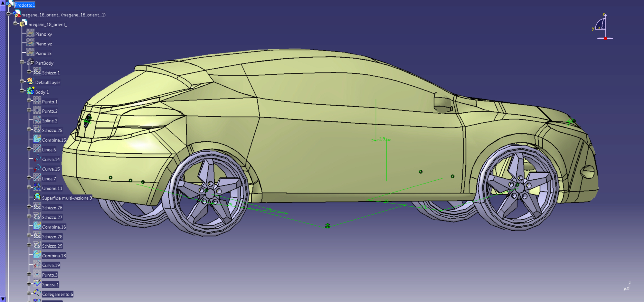The image size is (644, 302).
Task: Click the megane_18_orient_ part gear icon
Action: coord(24,23)
